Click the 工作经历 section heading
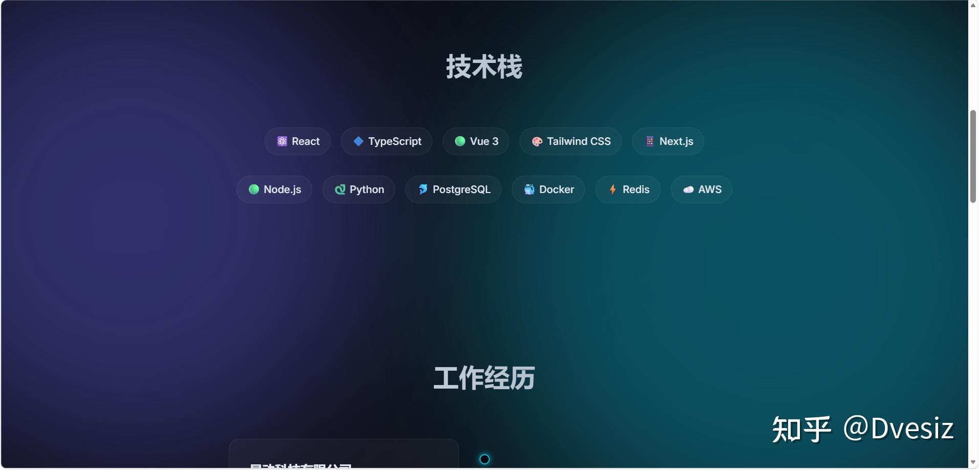 click(484, 378)
